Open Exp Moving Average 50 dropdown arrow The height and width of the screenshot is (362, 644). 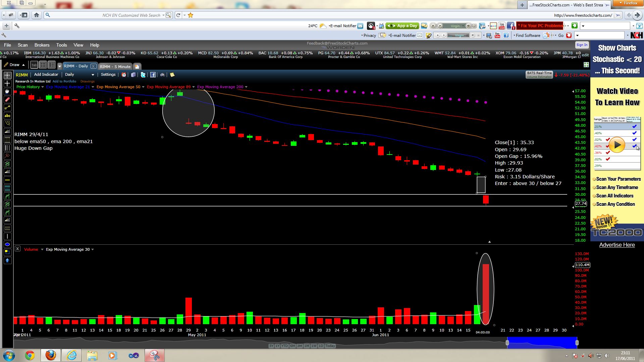tap(143, 87)
